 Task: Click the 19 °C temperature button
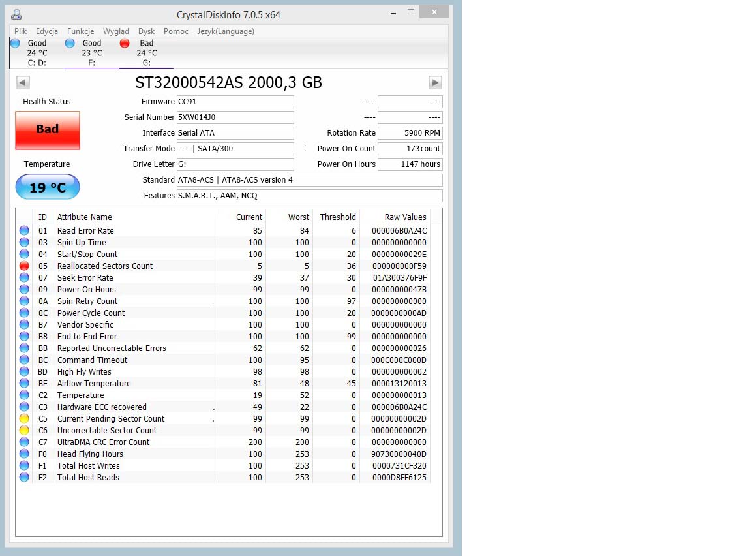pos(47,187)
